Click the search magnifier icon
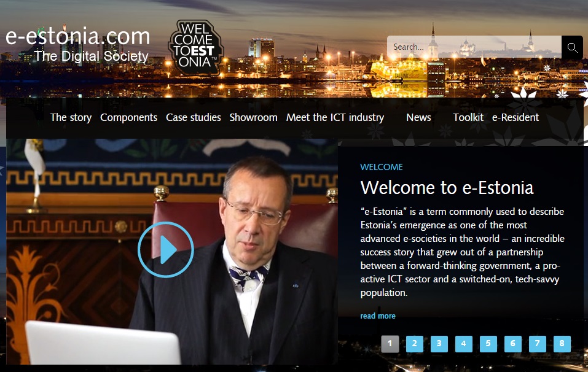The height and width of the screenshot is (372, 588). (572, 47)
